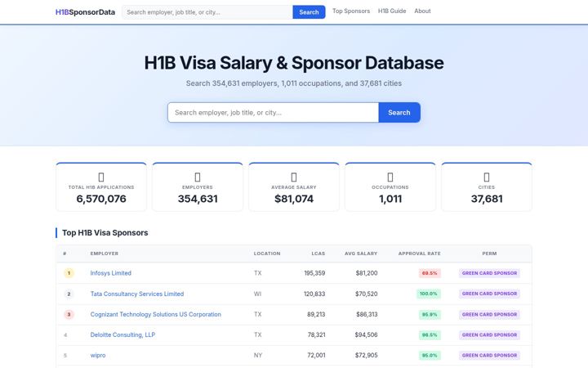Select Cognizant LCA count 89,213
This screenshot has height=368, width=588.
coord(316,314)
